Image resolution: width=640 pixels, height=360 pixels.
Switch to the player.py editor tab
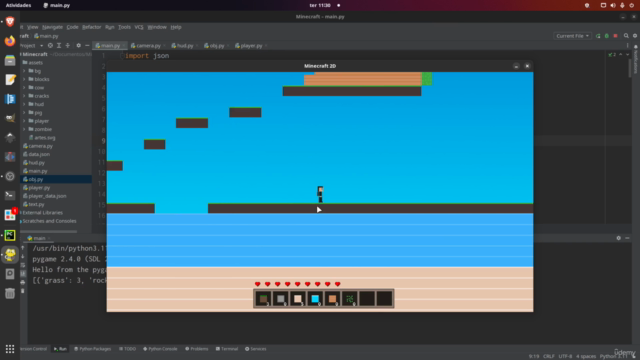[x=251, y=46]
